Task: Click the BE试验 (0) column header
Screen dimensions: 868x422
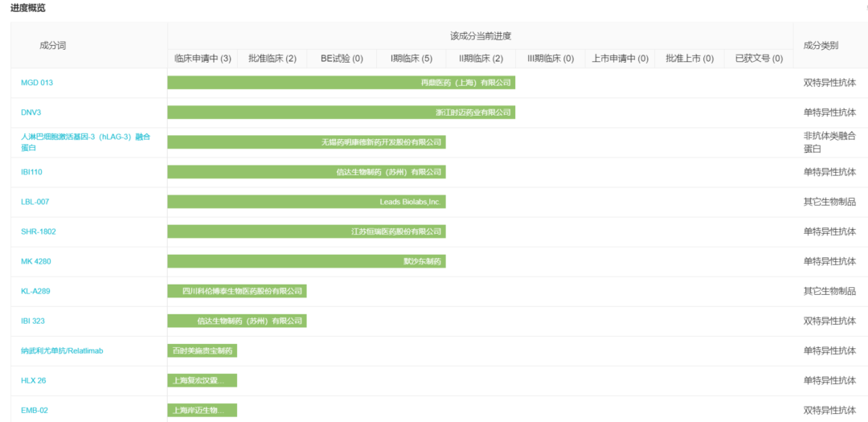Action: point(342,59)
